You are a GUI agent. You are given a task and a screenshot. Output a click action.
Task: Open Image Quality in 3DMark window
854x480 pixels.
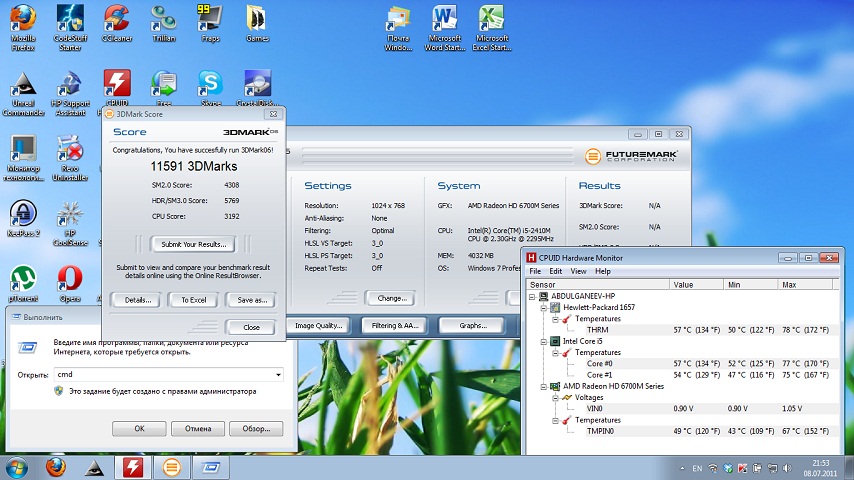[319, 325]
